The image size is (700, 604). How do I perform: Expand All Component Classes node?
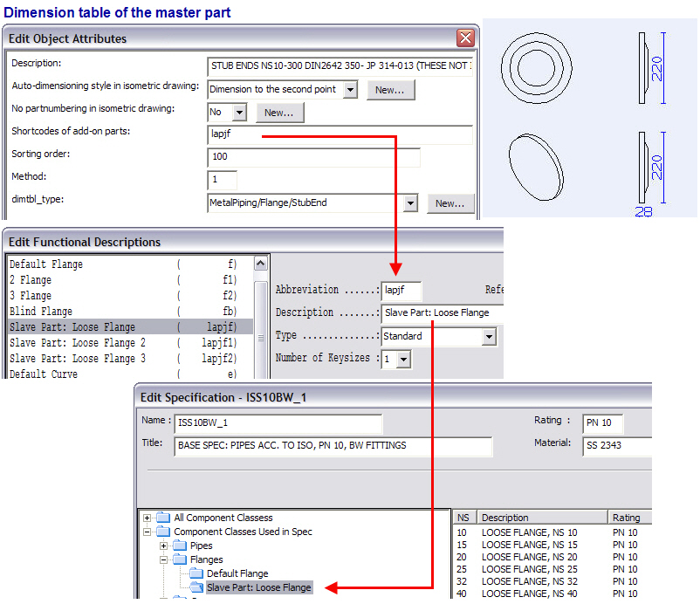point(147,518)
